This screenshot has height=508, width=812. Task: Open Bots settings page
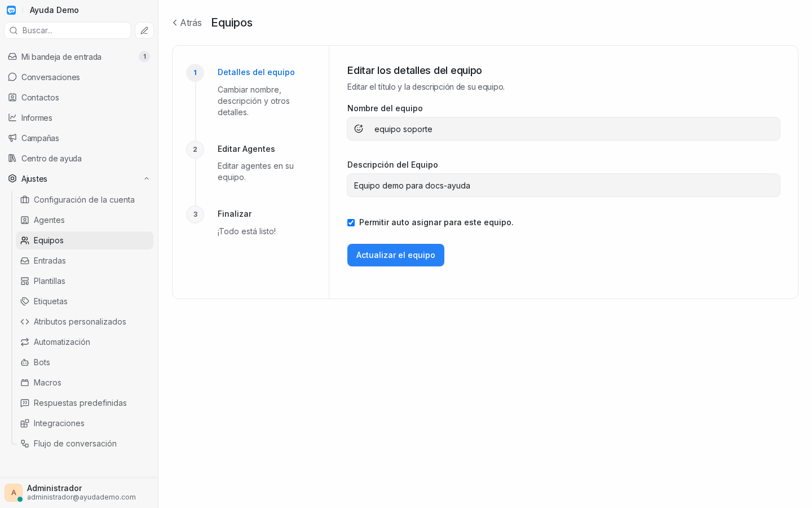[x=85, y=362]
